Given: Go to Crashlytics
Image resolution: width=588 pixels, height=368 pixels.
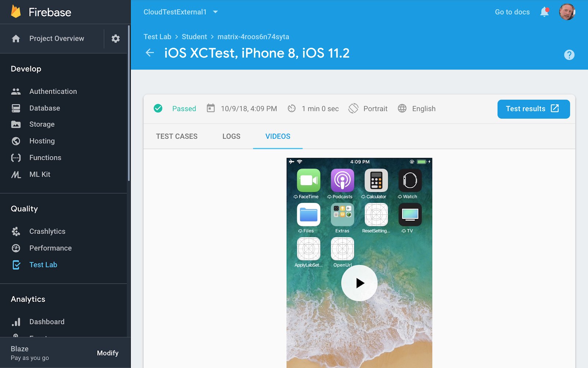Looking at the screenshot, I should coord(47,231).
